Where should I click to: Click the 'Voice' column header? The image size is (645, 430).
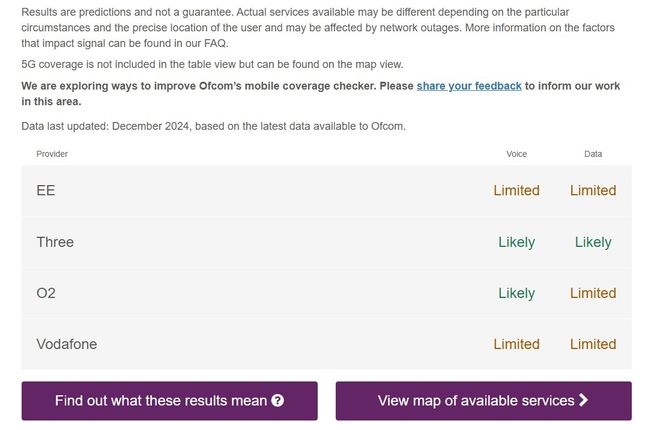(516, 154)
